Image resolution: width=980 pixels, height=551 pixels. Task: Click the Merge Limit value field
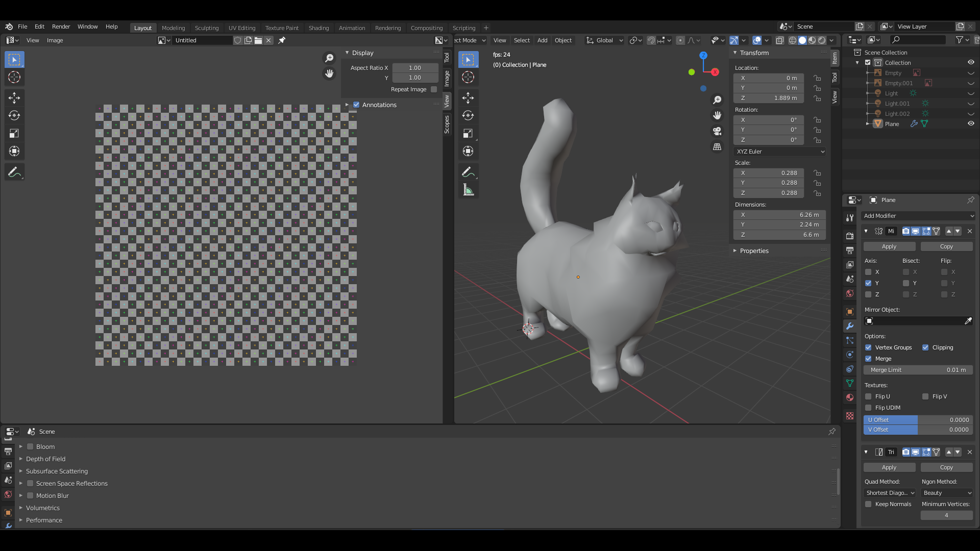click(918, 370)
